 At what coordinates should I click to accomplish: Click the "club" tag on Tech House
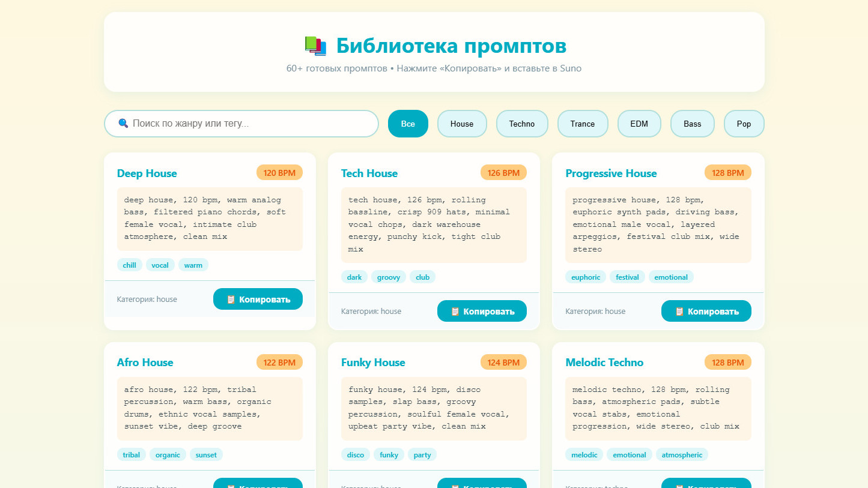pos(423,277)
